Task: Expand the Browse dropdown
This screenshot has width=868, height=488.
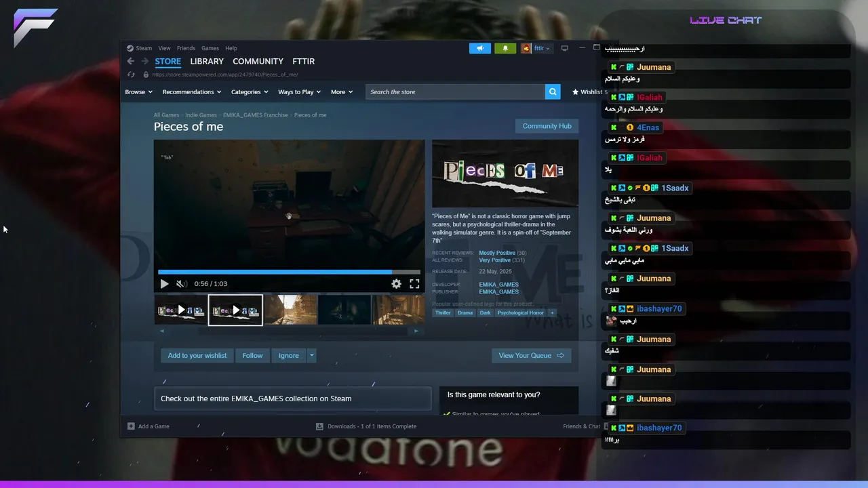Action: point(138,91)
